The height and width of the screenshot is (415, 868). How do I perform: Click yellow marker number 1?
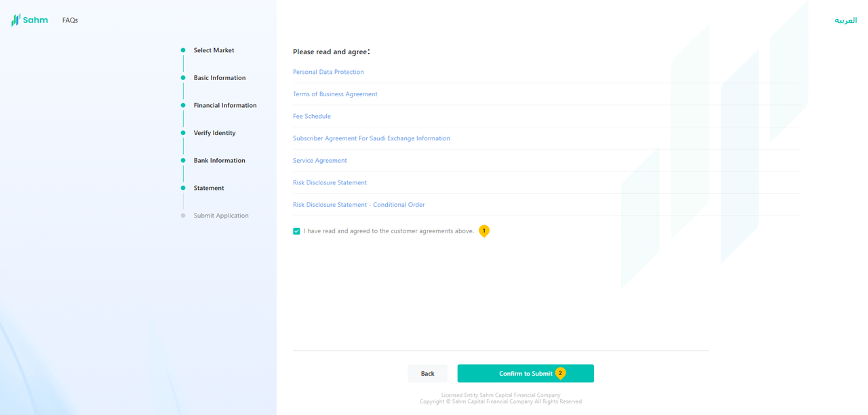point(484,231)
